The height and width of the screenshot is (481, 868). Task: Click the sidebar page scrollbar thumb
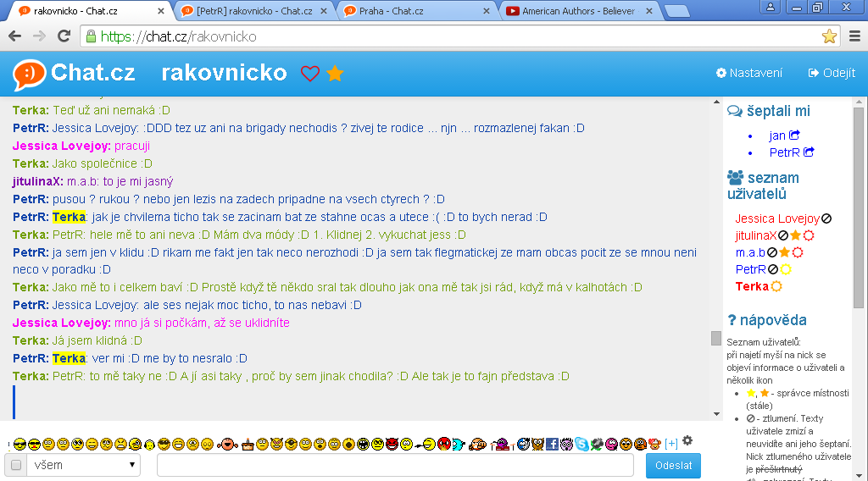point(859,207)
